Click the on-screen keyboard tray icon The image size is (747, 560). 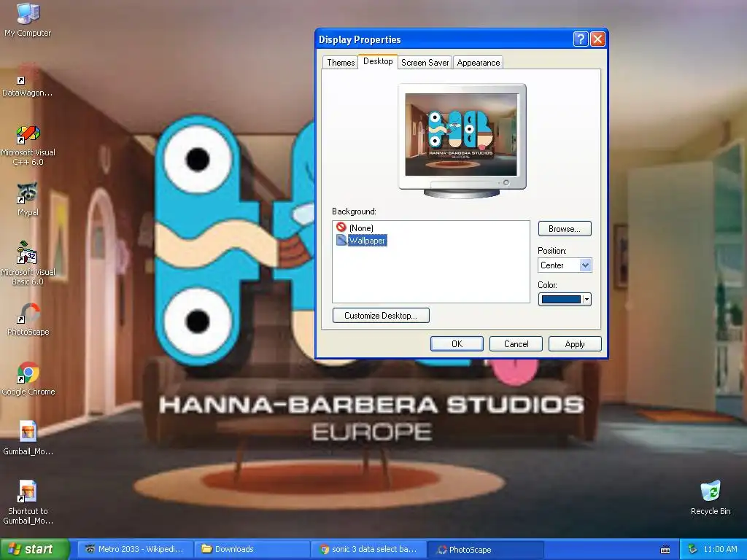pos(665,550)
